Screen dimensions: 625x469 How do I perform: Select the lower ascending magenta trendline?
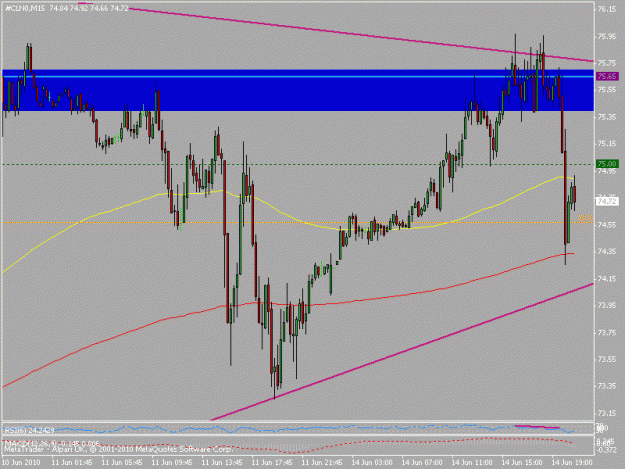tap(403, 351)
